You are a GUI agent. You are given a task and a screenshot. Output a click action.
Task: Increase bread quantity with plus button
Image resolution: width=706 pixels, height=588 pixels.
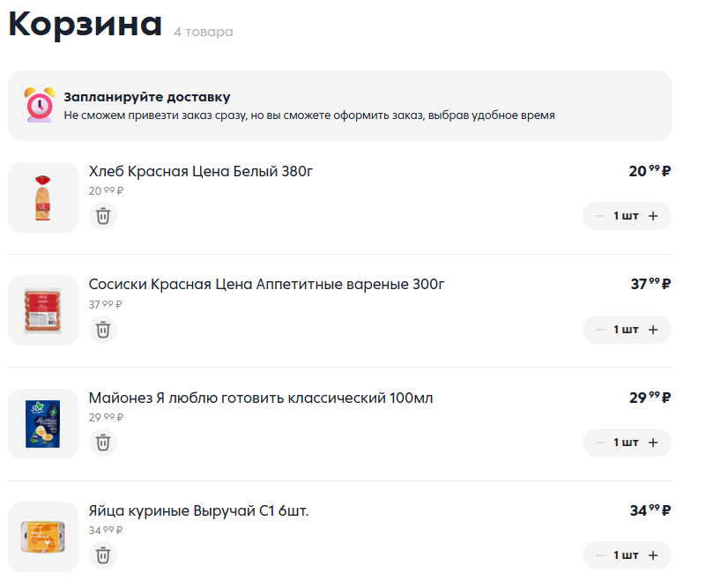653,216
